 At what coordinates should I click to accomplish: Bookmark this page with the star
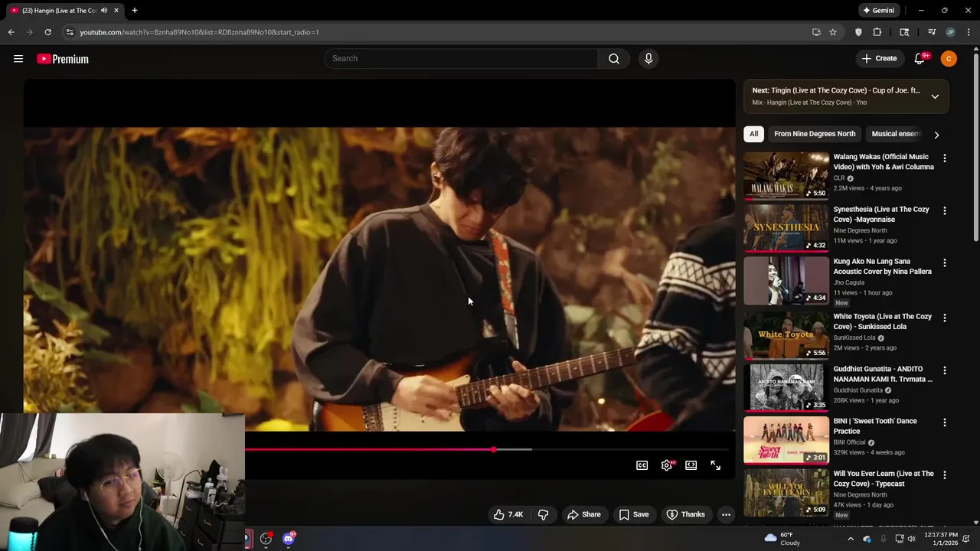point(833,32)
